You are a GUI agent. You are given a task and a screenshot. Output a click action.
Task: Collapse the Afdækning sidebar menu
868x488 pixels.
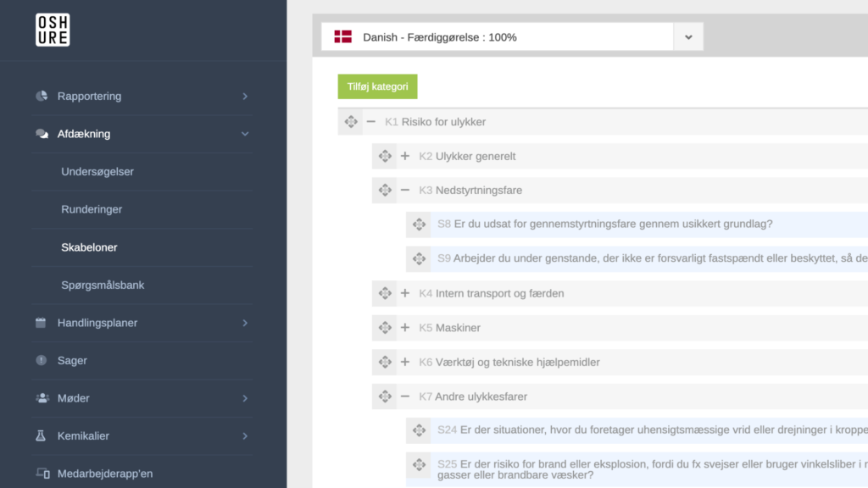[245, 134]
